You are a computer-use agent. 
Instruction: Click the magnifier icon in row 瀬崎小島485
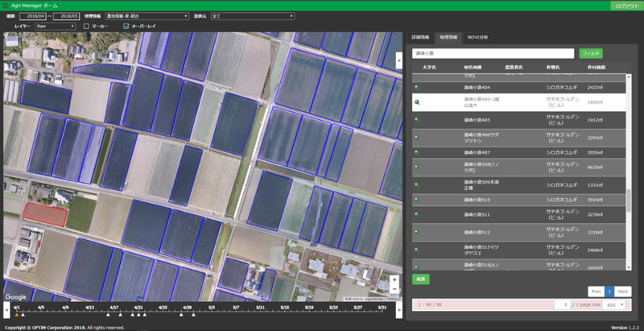click(416, 119)
